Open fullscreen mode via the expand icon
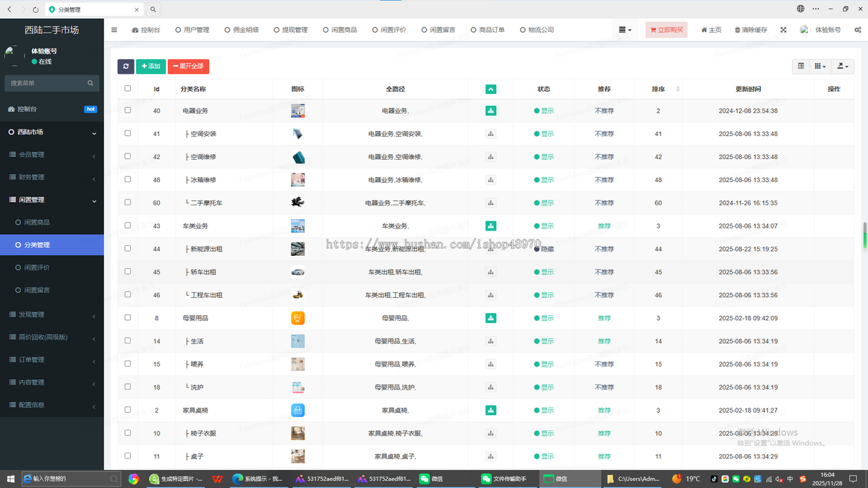This screenshot has width=868, height=488. 783,30
